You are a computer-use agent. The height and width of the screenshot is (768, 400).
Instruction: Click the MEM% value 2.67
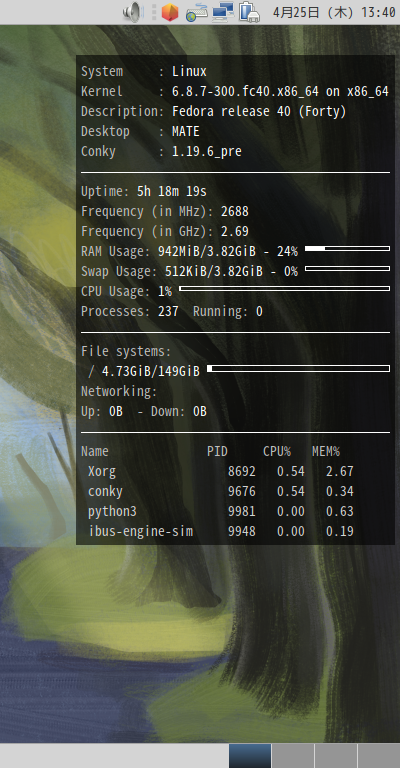click(x=340, y=472)
